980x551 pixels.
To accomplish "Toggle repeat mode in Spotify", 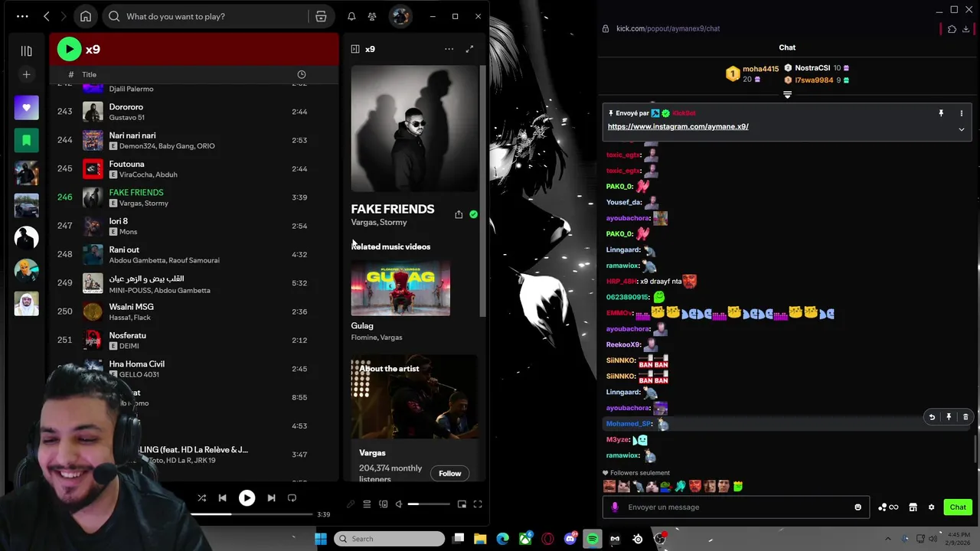I will [x=292, y=497].
